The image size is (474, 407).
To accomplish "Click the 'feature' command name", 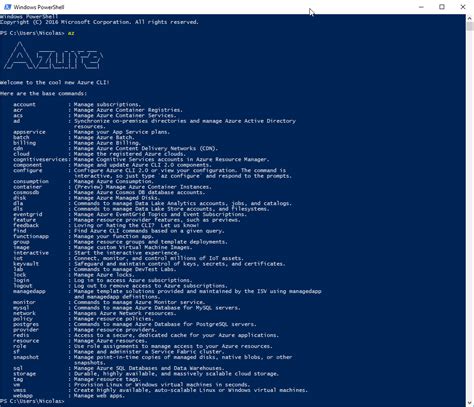I will 24,220.
